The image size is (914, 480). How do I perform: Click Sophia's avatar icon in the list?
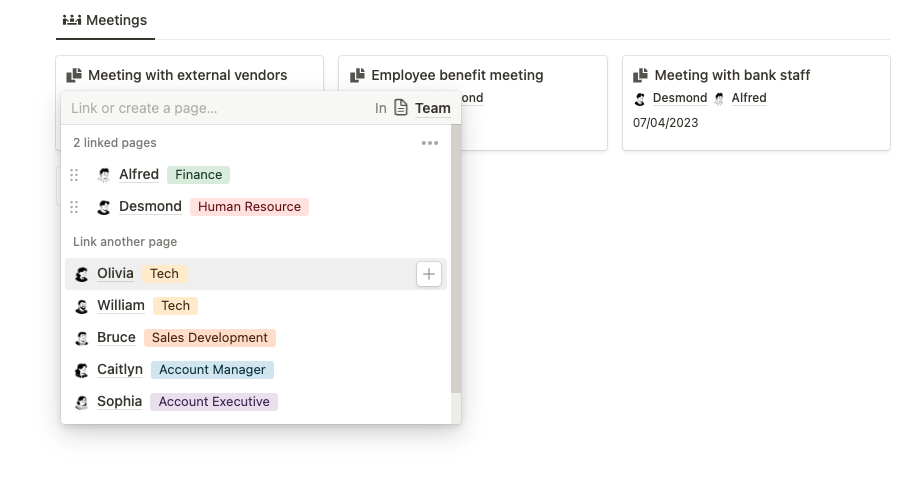pyautogui.click(x=82, y=402)
